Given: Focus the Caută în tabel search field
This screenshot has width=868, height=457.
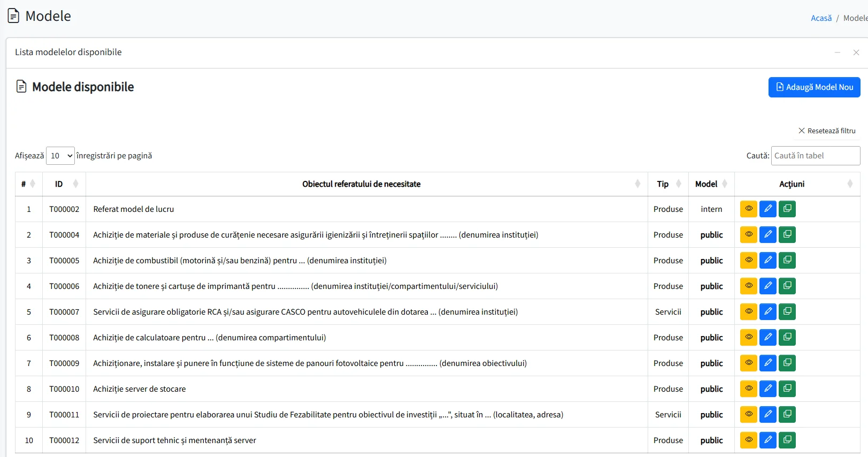Looking at the screenshot, I should click(x=816, y=156).
